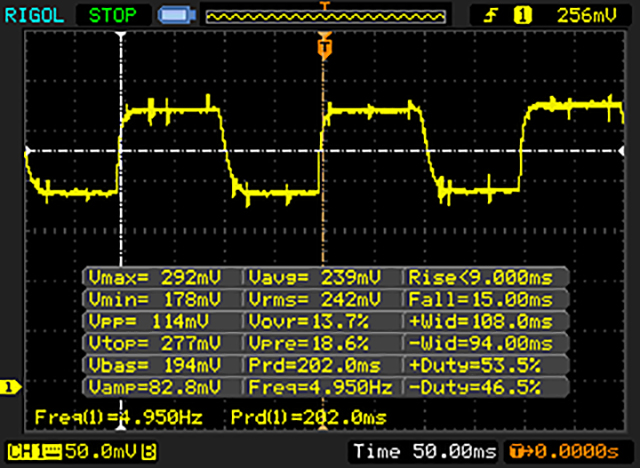Click the Freq(1)=4.950Hz bottom readout
Screen dimensions: 640x468
click(x=118, y=417)
